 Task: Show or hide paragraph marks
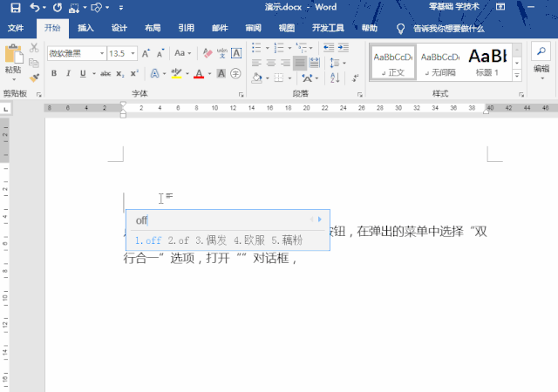(355, 78)
